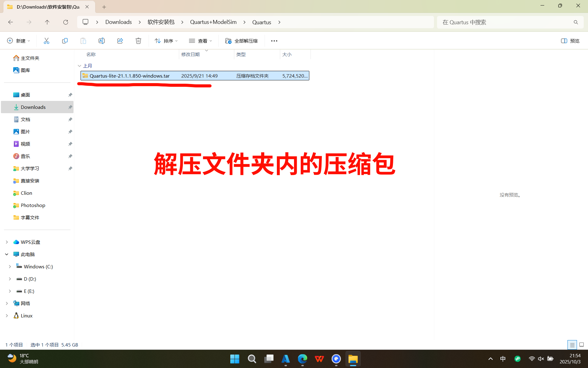Toggle the pin next to 大学学习

tap(70, 168)
